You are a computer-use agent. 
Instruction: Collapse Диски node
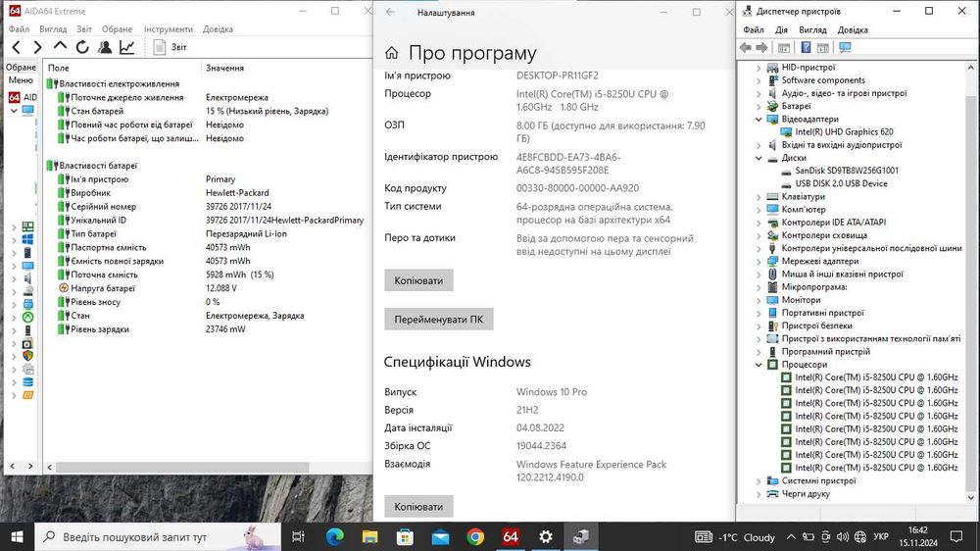pos(759,158)
